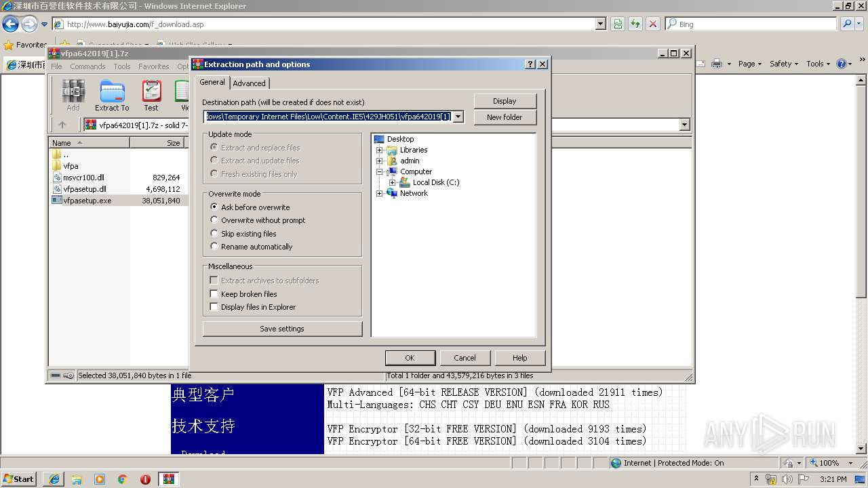Screen dimensions: 868x488
Task: Open the IE address bar dropdown
Action: pyautogui.click(x=601, y=24)
